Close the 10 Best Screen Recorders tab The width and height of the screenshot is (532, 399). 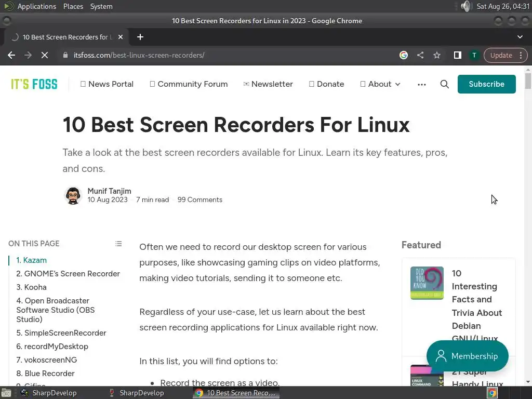[121, 37]
